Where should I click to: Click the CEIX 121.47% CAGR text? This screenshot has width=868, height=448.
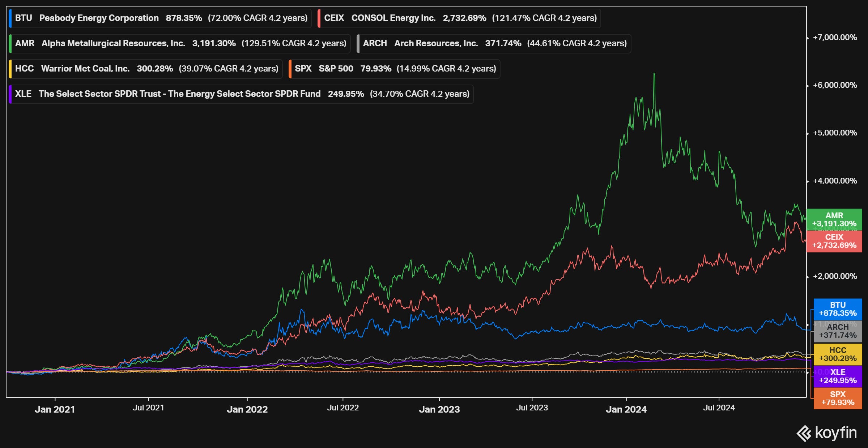[544, 18]
